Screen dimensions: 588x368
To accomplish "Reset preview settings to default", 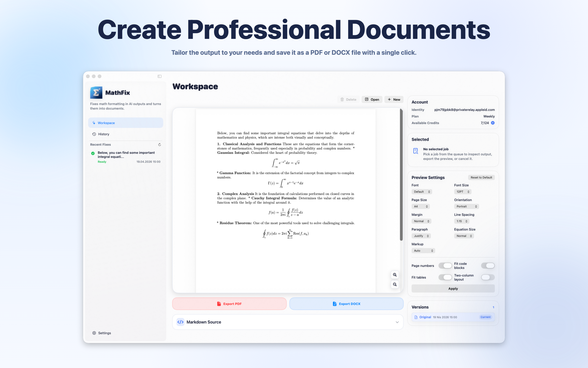I will [481, 177].
